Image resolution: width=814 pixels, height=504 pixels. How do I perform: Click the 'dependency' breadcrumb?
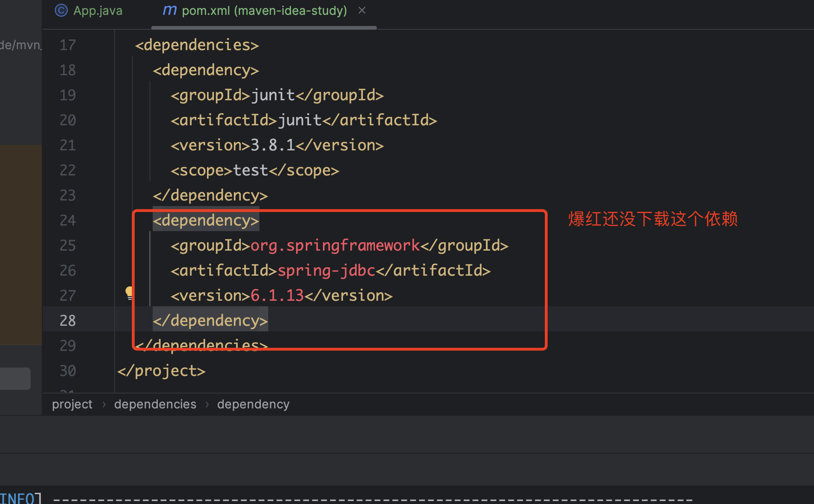click(253, 404)
